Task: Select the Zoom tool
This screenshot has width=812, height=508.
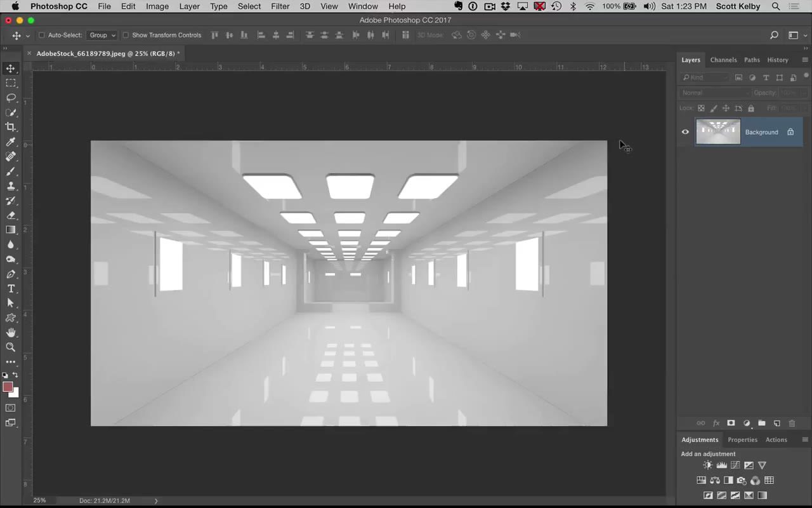Action: click(x=11, y=347)
